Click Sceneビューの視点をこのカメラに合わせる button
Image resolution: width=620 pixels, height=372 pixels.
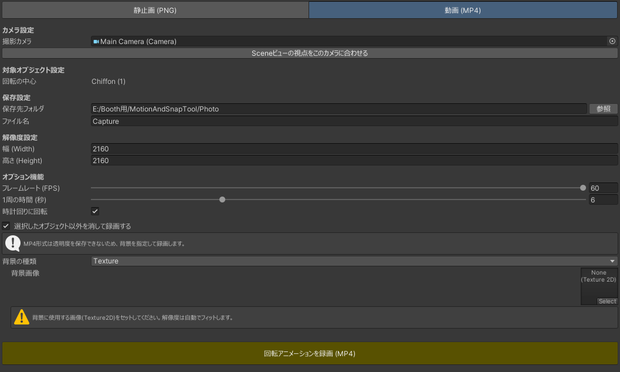tap(310, 53)
